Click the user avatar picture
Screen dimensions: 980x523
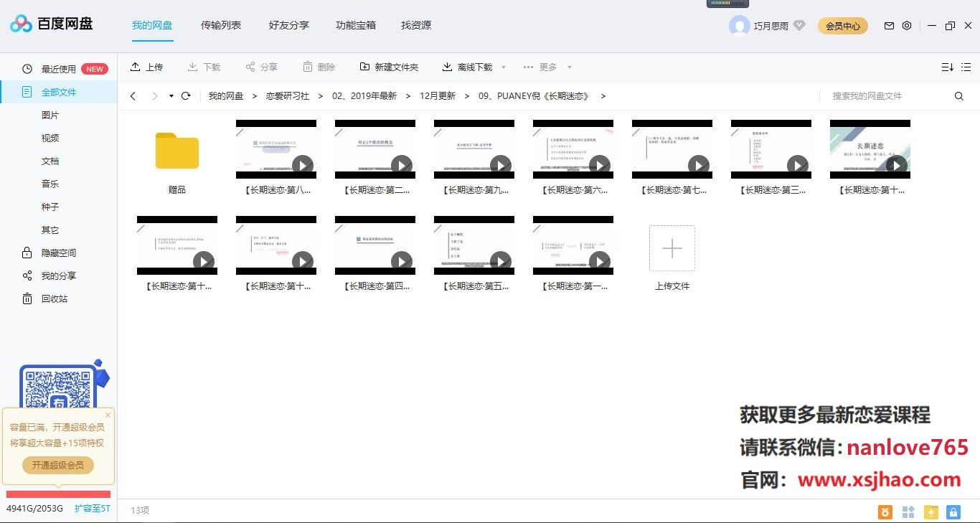pos(739,26)
